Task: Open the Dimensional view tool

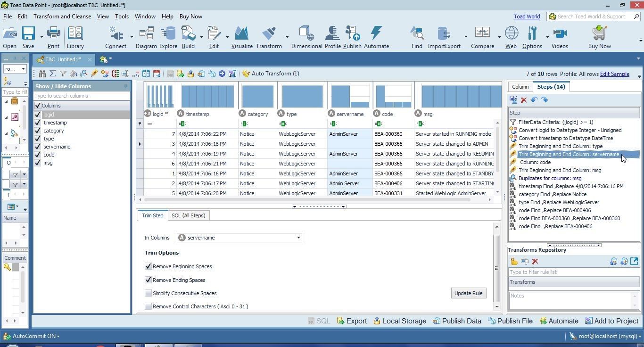Action: [307, 38]
